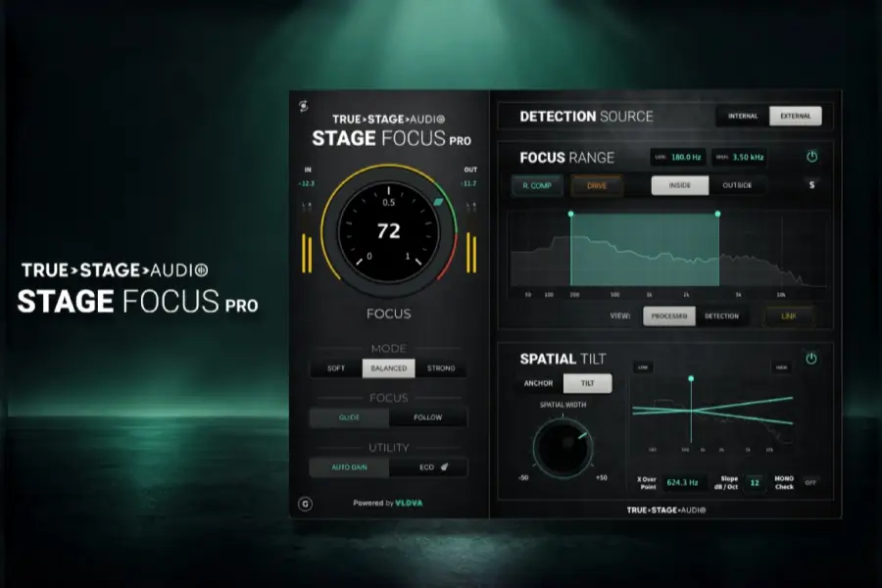Set view to PROCESSED

(668, 317)
